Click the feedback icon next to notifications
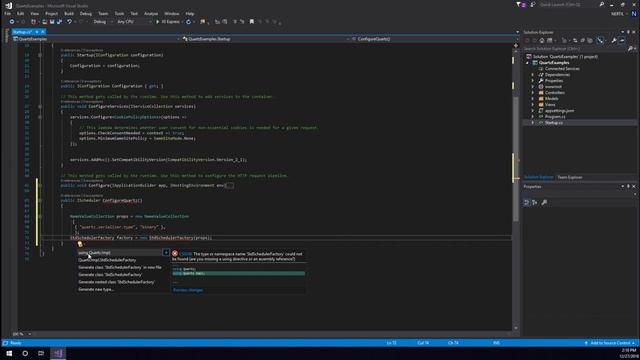The height and width of the screenshot is (360, 640). click(533, 5)
